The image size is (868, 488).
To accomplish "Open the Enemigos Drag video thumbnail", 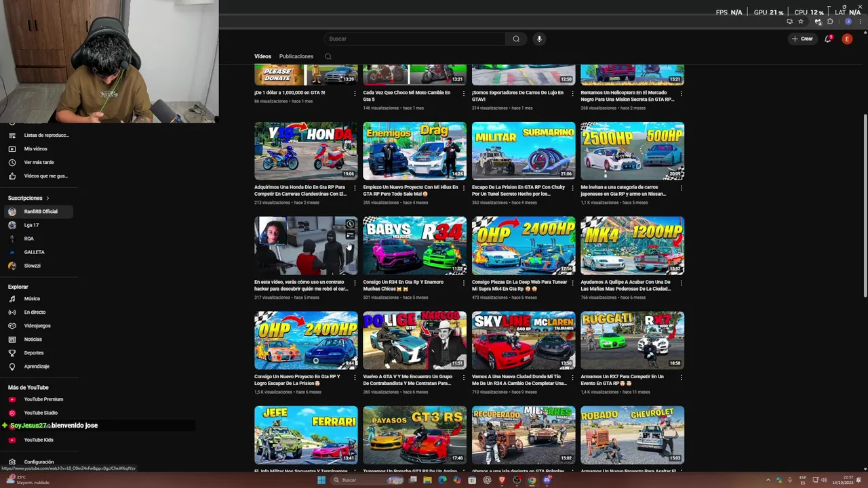I will (414, 151).
